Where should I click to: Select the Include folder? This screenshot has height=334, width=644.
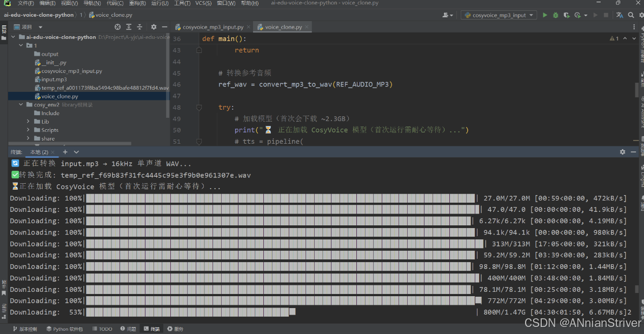click(x=47, y=113)
